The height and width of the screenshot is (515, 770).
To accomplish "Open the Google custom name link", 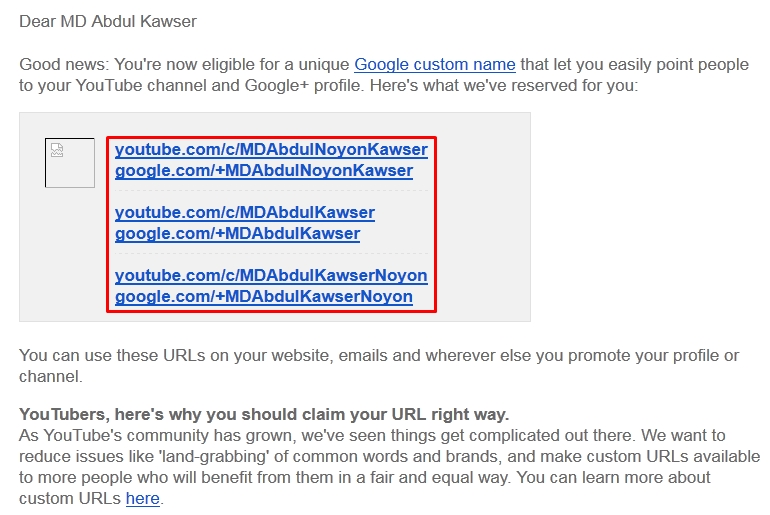I will (434, 64).
